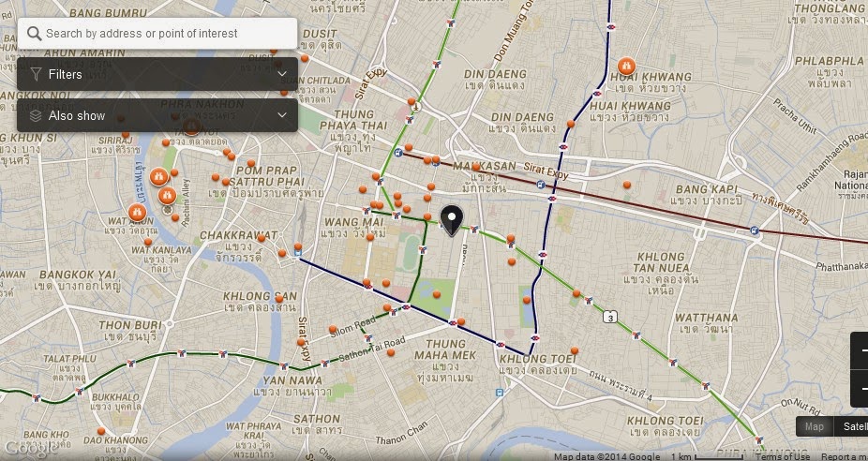The image size is (868, 461).
Task: Click grey circular icon beside Rachini Alley
Action: tap(167, 210)
